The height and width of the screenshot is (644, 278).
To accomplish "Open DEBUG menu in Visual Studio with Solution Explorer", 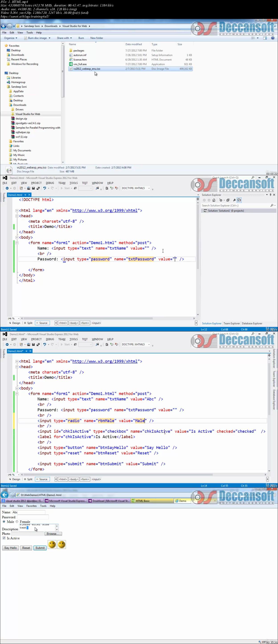I will (50, 183).
